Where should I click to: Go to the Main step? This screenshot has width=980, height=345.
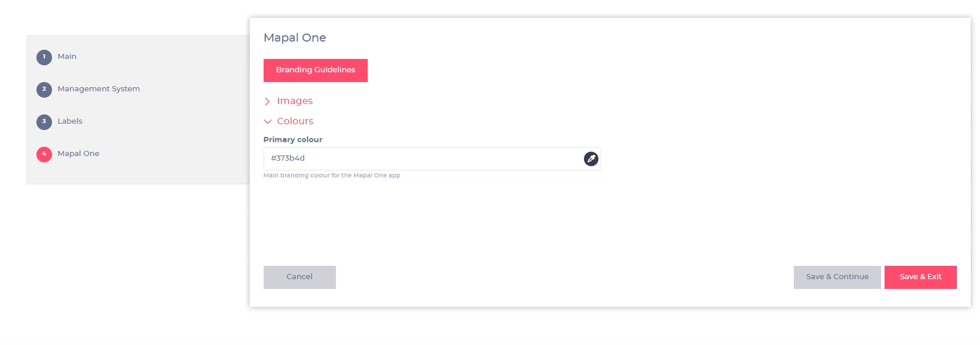coord(67,57)
